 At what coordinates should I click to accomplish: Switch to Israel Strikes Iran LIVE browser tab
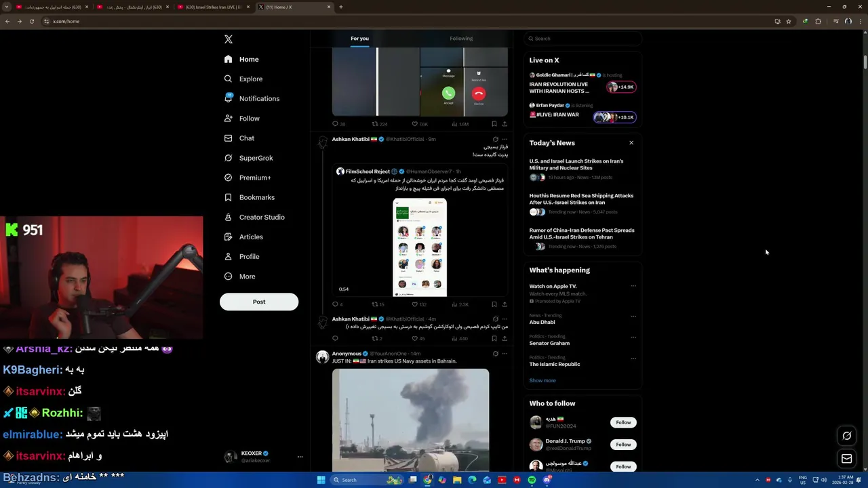213,7
